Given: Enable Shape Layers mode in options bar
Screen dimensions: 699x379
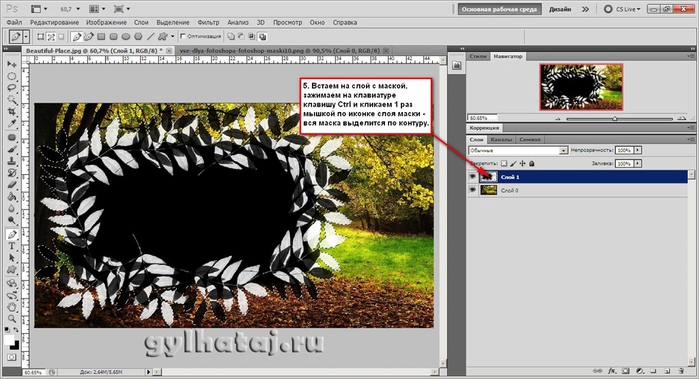Looking at the screenshot, I should 40,37.
